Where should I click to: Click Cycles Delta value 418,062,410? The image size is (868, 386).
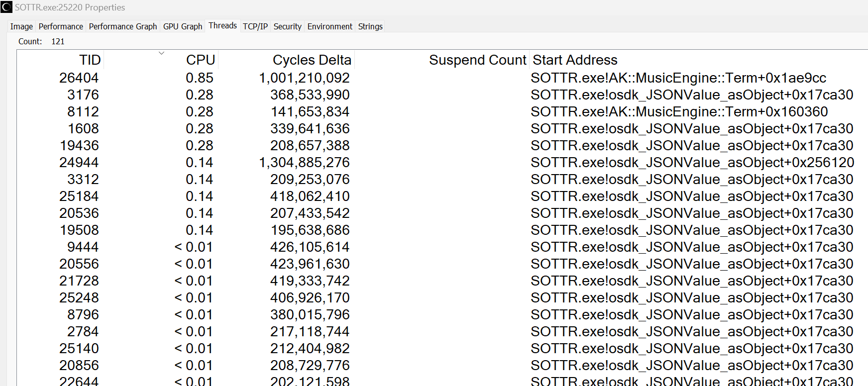point(310,196)
